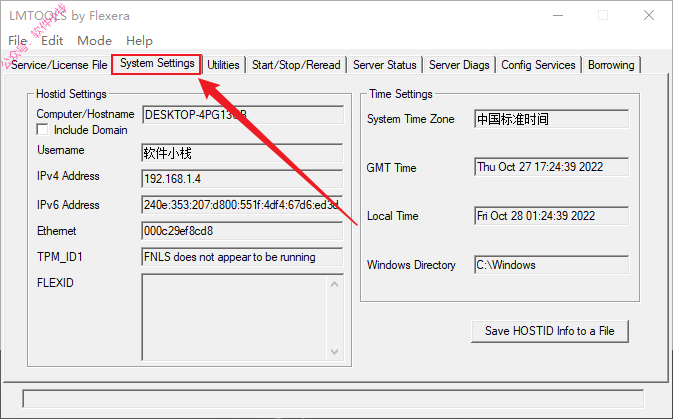
Task: Click the Save HOSTID Info to a File button
Action: (549, 331)
